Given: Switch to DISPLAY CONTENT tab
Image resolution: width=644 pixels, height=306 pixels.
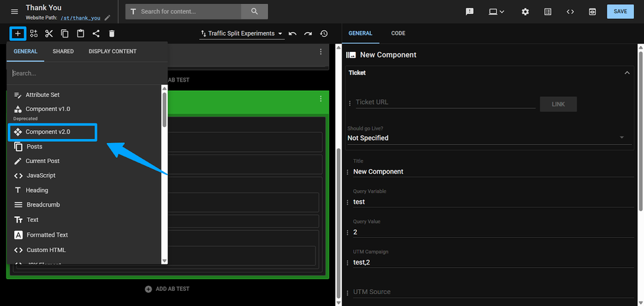Looking at the screenshot, I should pos(112,51).
